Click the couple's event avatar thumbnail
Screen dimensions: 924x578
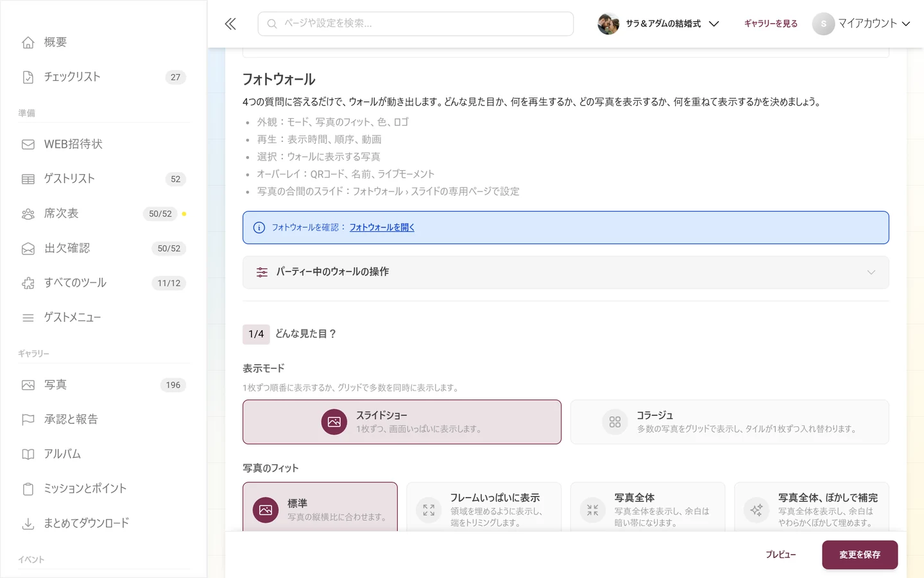(608, 24)
